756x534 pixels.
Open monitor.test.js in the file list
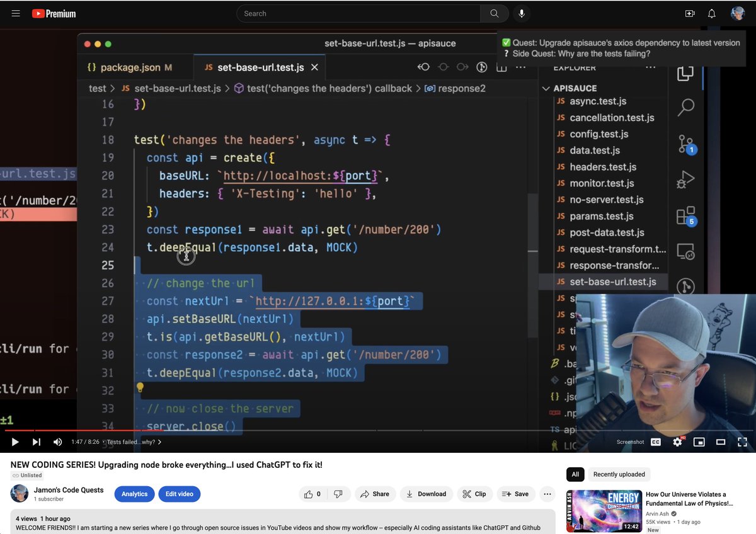click(602, 183)
